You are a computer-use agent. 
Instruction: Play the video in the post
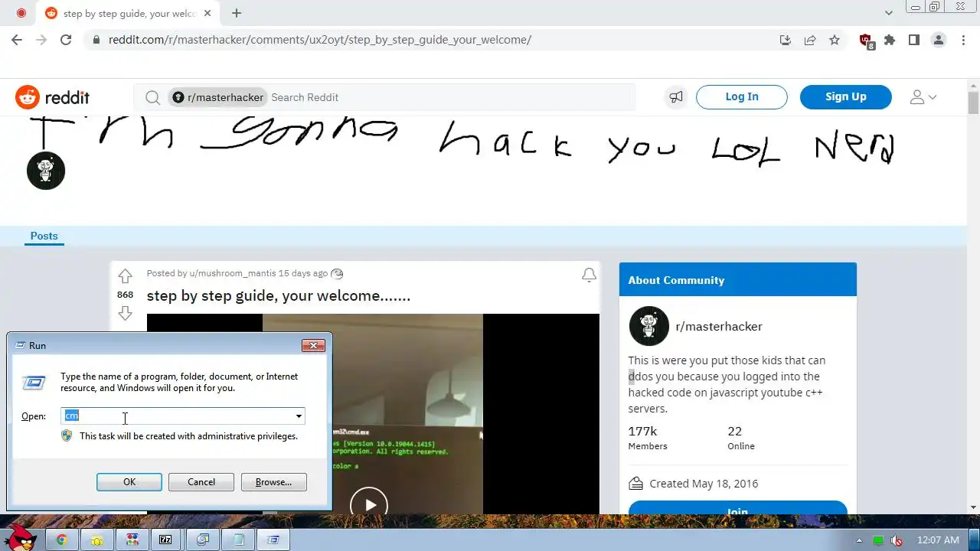[x=369, y=504]
